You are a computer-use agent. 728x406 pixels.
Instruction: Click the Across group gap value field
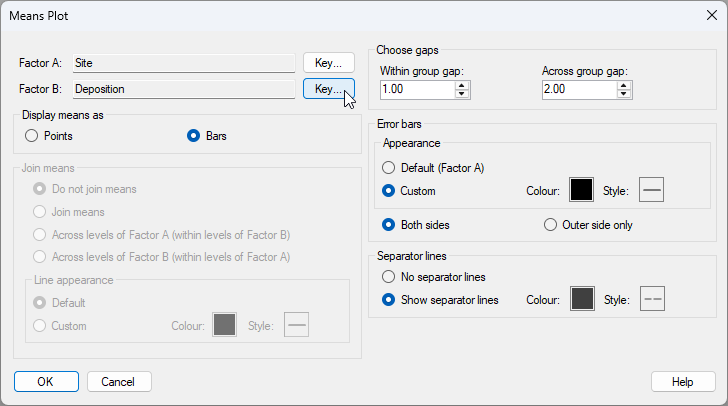pyautogui.click(x=579, y=90)
